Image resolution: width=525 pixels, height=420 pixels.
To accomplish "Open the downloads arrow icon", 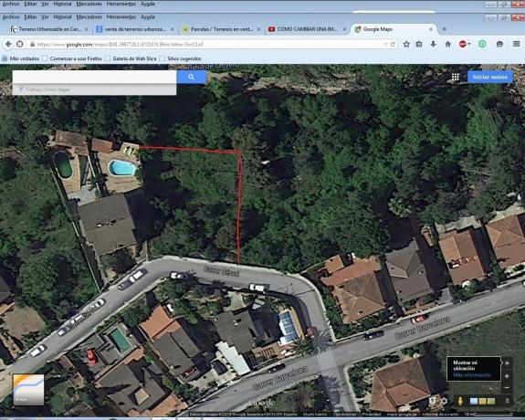I will point(434,44).
